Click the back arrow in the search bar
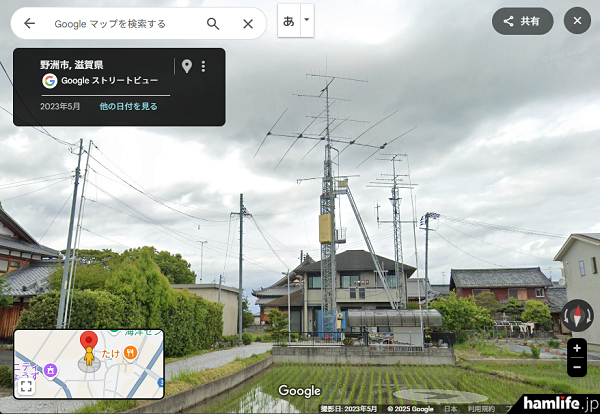Viewport: 600px width, 414px height. coord(29,23)
